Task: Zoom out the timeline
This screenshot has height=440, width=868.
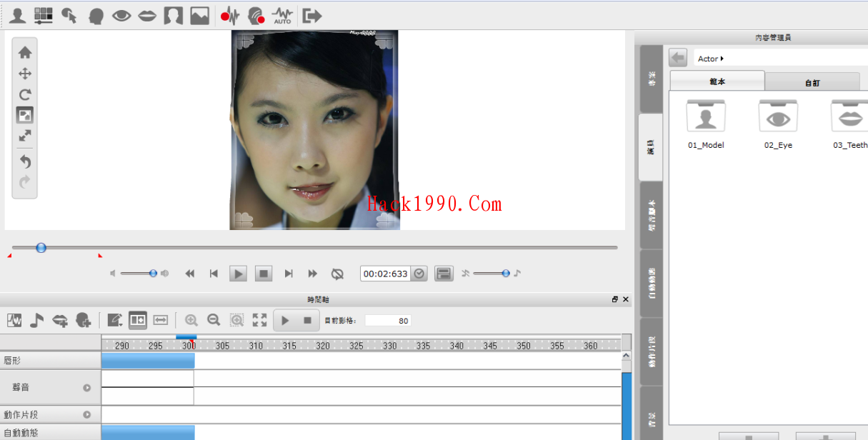Action: coord(214,321)
